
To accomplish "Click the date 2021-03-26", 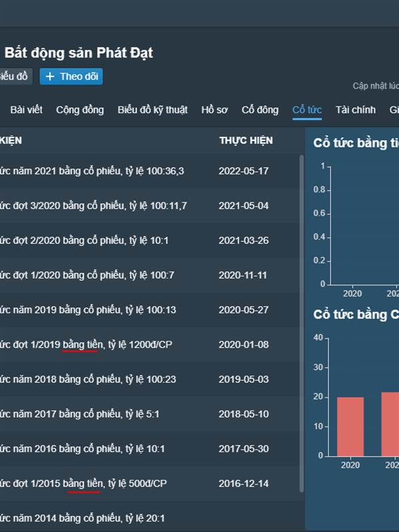I will click(243, 241).
